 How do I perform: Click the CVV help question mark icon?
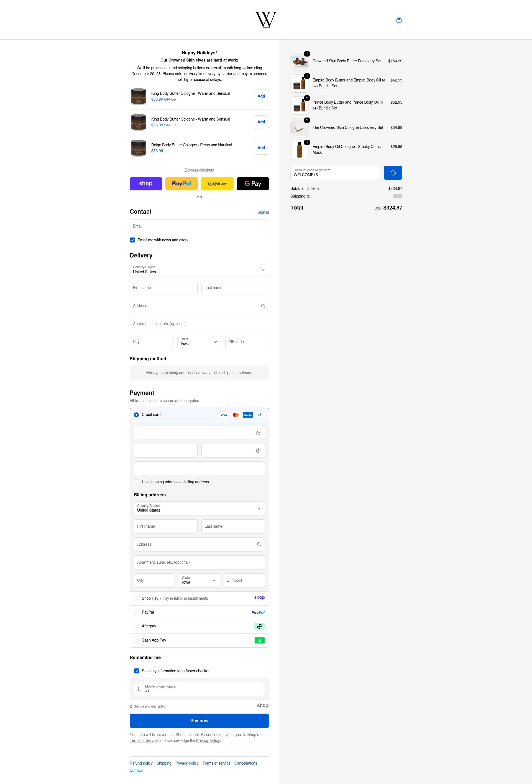click(258, 450)
